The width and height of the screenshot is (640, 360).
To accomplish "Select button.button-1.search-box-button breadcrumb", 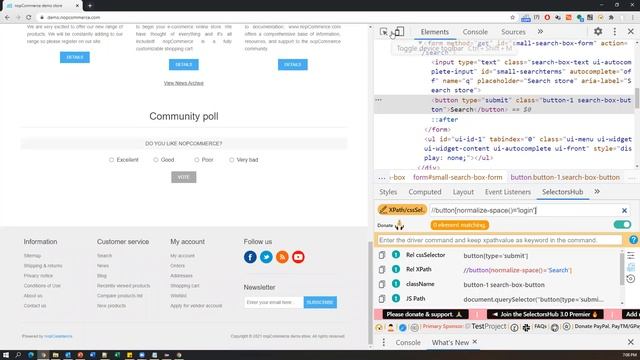I will (565, 177).
